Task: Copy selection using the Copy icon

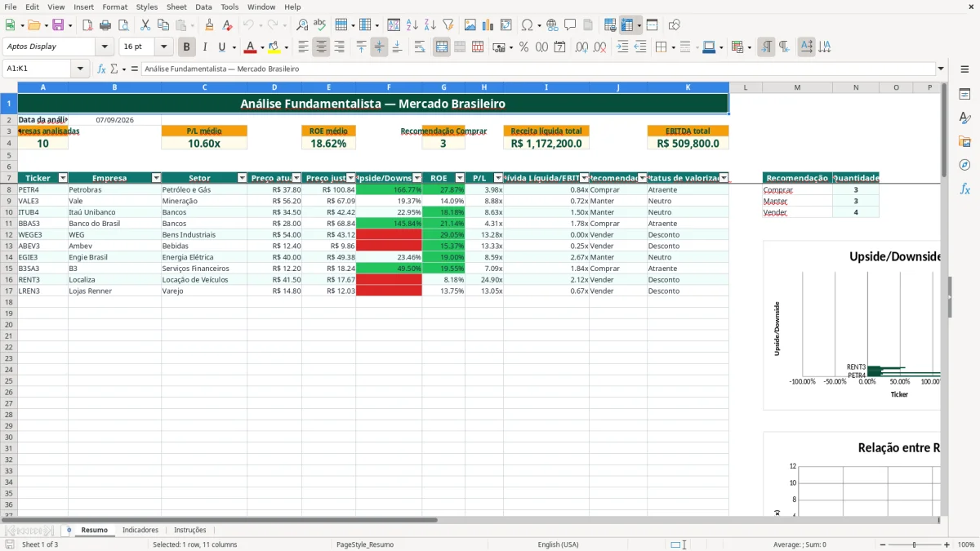Action: point(163,25)
